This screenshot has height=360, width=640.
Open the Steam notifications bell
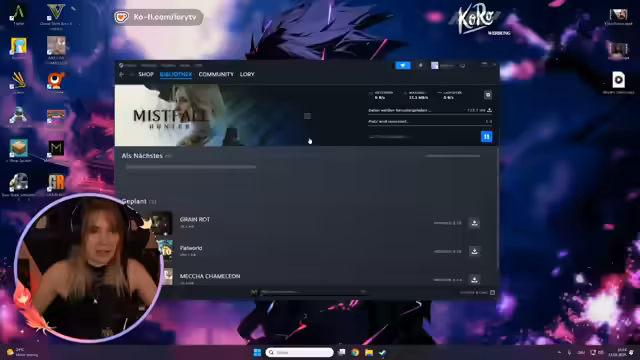[x=420, y=65]
